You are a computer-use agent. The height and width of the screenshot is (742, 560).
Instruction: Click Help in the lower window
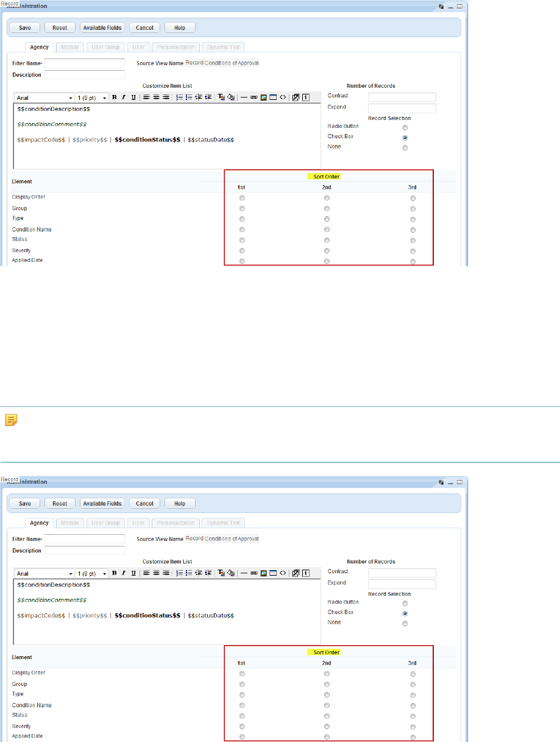(180, 503)
